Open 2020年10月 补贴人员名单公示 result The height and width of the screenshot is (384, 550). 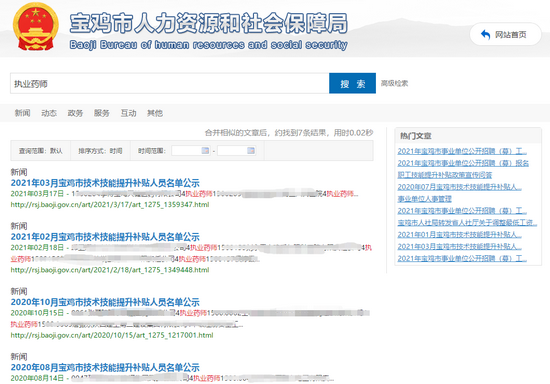click(105, 302)
